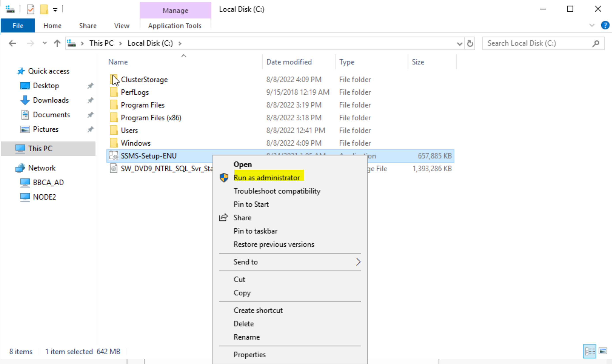Viewport: 612px width, 364px height.
Task: Click the Forward navigation arrow
Action: [30, 43]
